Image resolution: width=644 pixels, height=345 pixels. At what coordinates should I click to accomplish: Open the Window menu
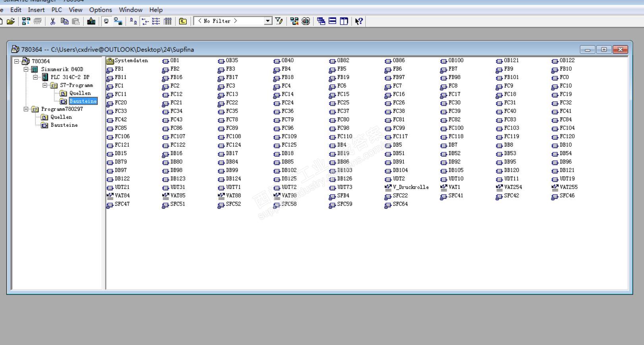pyautogui.click(x=131, y=10)
